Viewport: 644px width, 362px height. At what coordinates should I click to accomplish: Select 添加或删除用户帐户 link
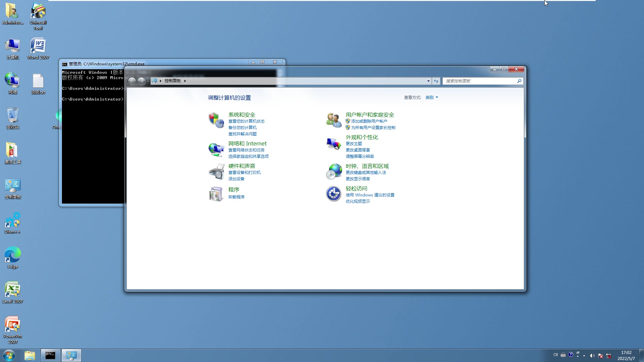(369, 121)
